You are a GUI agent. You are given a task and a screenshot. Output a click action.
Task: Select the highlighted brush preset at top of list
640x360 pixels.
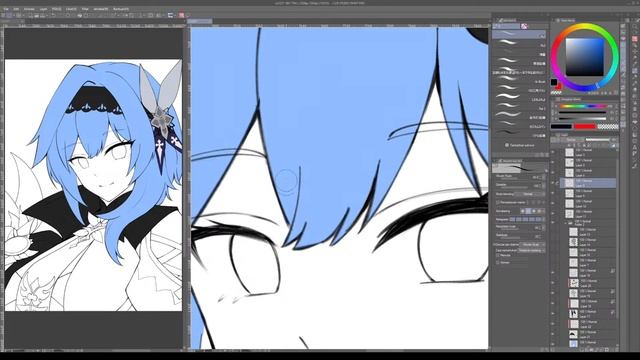[519, 34]
